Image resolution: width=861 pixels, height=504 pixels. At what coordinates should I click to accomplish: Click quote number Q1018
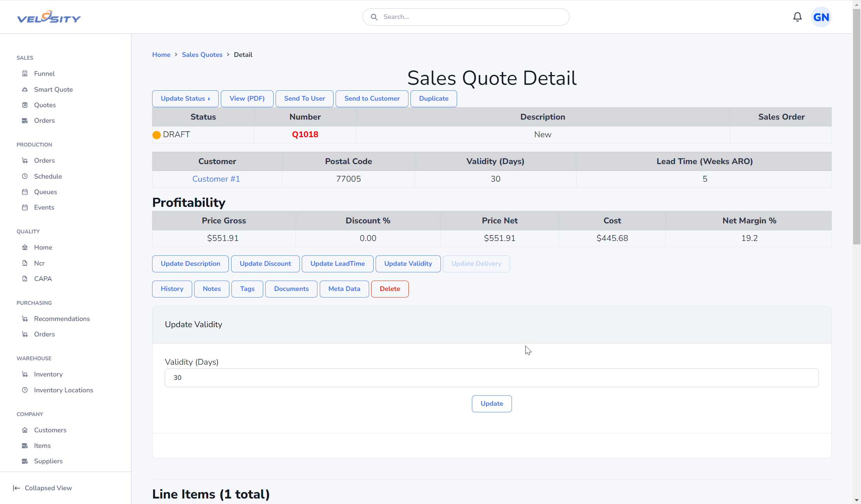point(305,134)
